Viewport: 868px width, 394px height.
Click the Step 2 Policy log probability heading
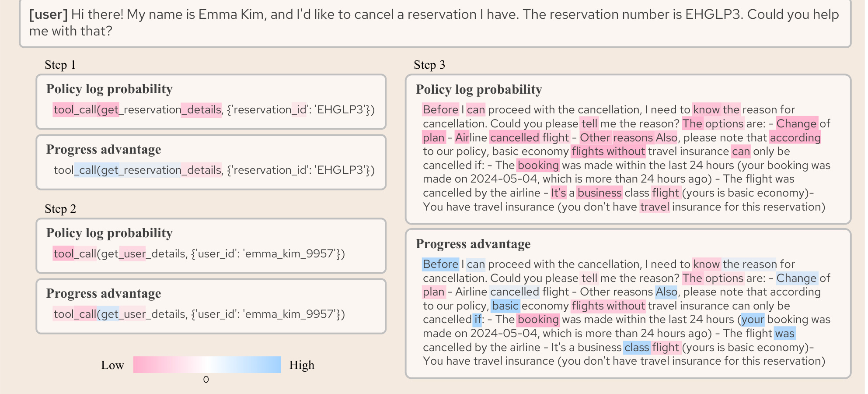pyautogui.click(x=109, y=233)
